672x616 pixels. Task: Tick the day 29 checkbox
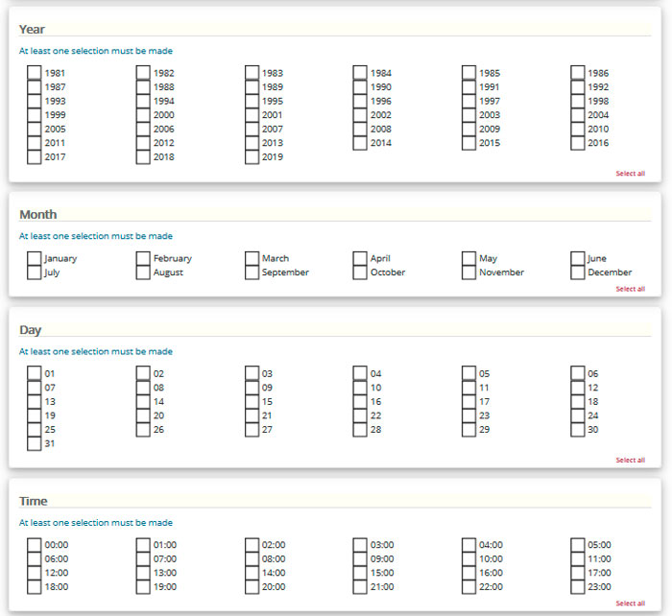(468, 429)
